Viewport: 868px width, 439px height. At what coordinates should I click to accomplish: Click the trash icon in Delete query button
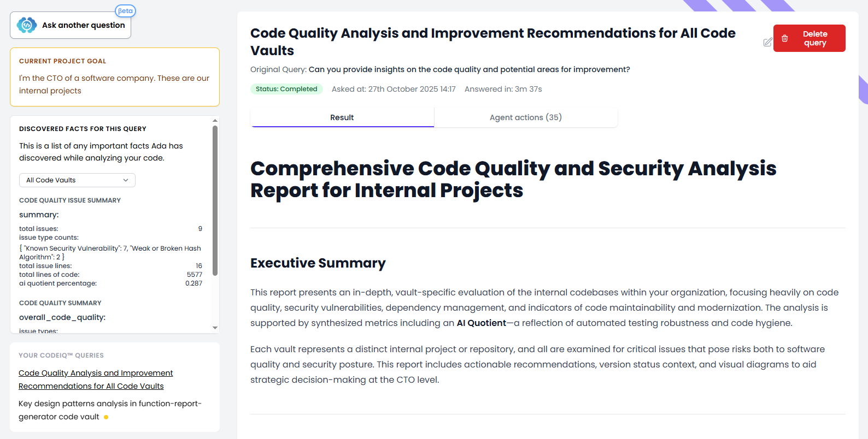[x=785, y=38]
